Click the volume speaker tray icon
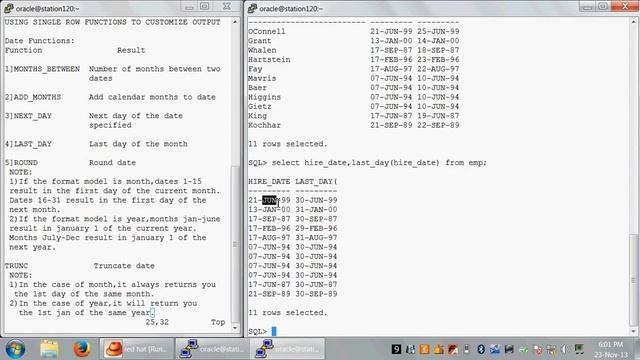The height and width of the screenshot is (360, 640). tap(565, 349)
